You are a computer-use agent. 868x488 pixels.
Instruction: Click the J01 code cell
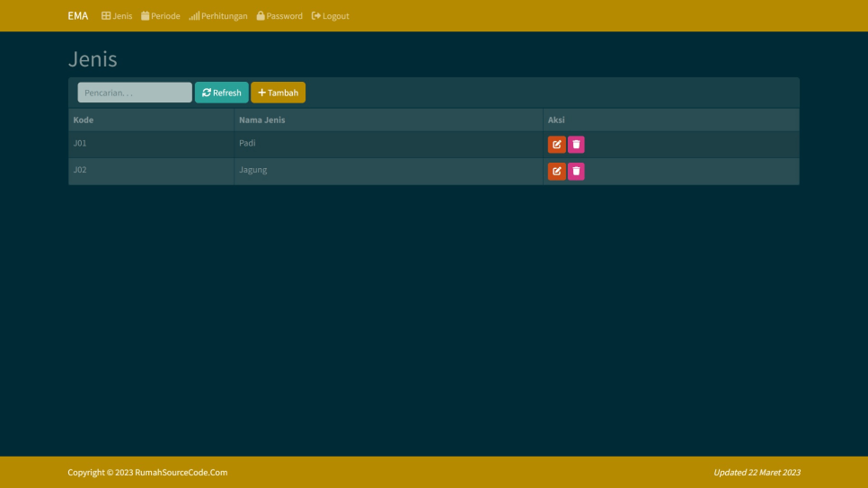[x=80, y=143]
